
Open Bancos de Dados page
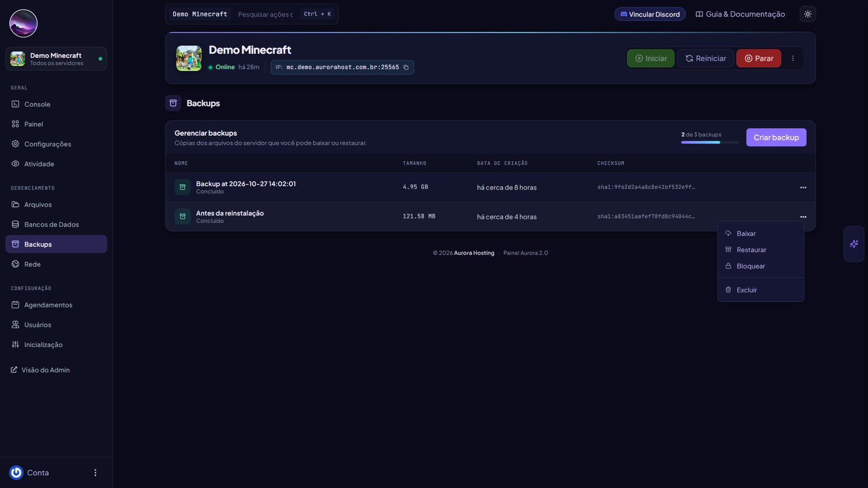pos(56,225)
